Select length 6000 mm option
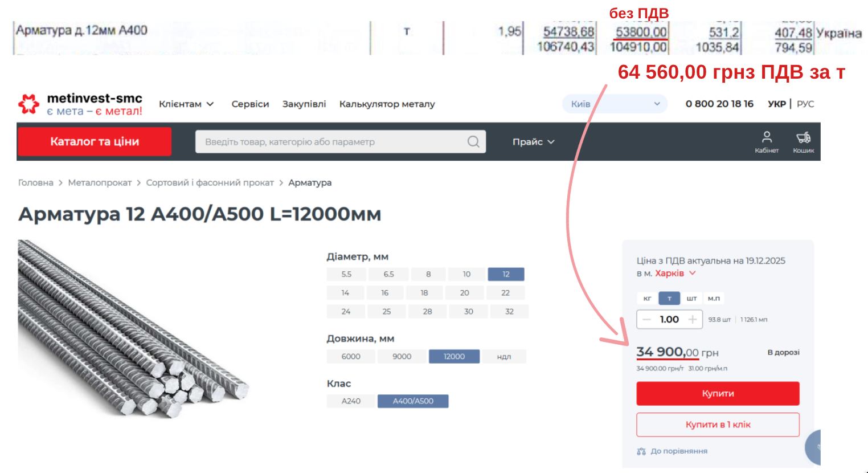Screen dimensions: 868x473 351,357
